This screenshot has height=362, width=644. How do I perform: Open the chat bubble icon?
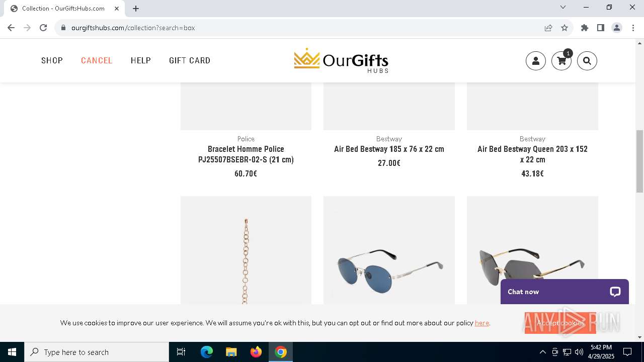(615, 292)
